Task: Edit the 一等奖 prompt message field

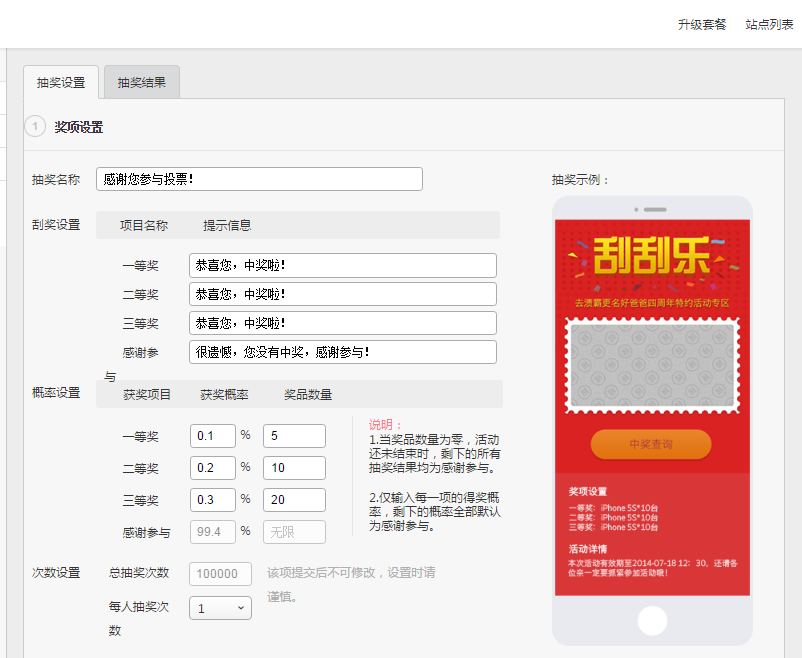Action: [x=342, y=266]
